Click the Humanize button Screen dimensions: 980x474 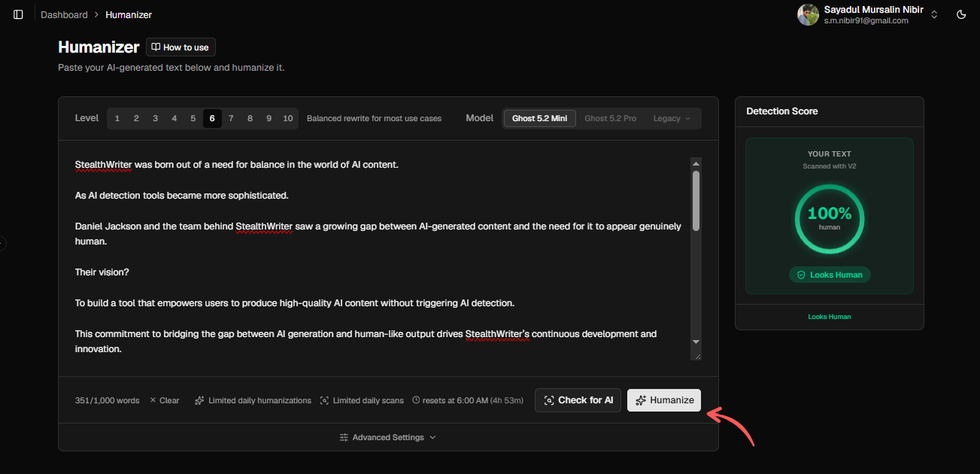click(664, 400)
